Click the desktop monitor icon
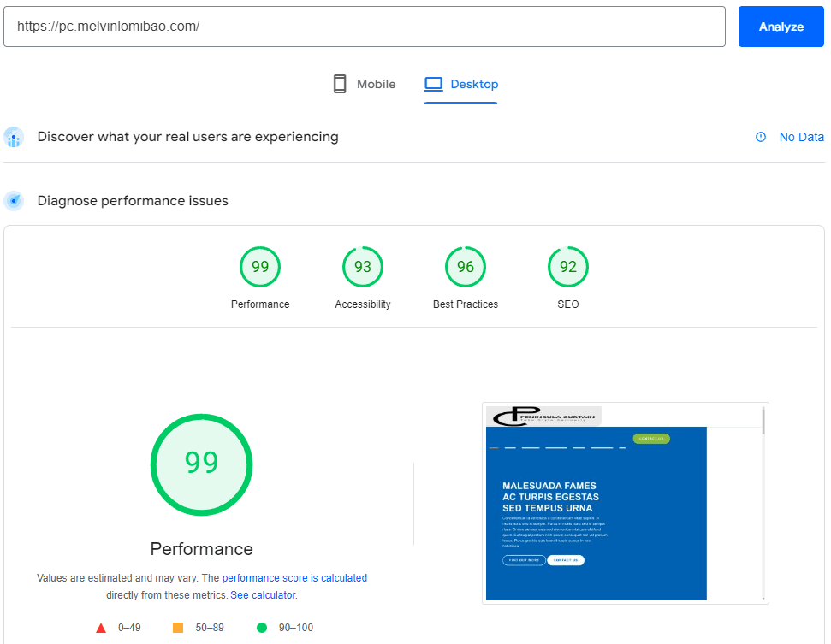831x644 pixels. 434,84
